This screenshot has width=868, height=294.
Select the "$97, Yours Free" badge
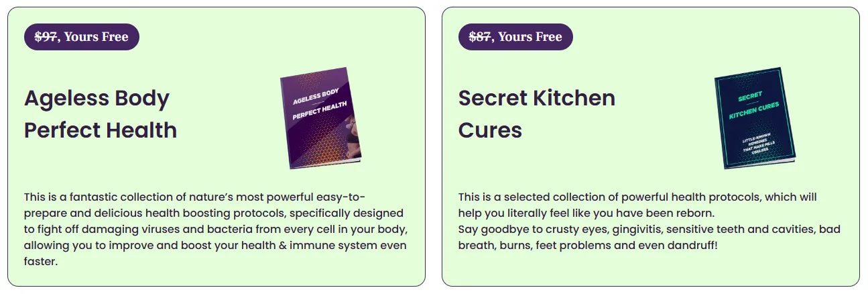(x=82, y=37)
